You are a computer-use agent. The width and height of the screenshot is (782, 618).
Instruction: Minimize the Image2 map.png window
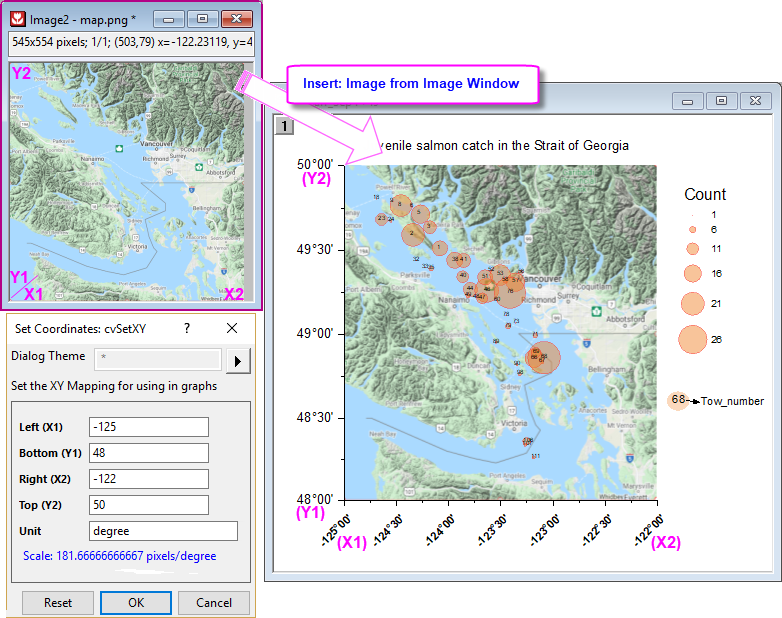pyautogui.click(x=170, y=19)
